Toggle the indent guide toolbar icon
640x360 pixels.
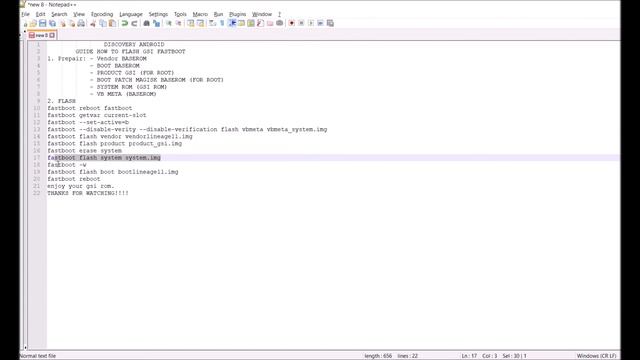[x=232, y=23]
